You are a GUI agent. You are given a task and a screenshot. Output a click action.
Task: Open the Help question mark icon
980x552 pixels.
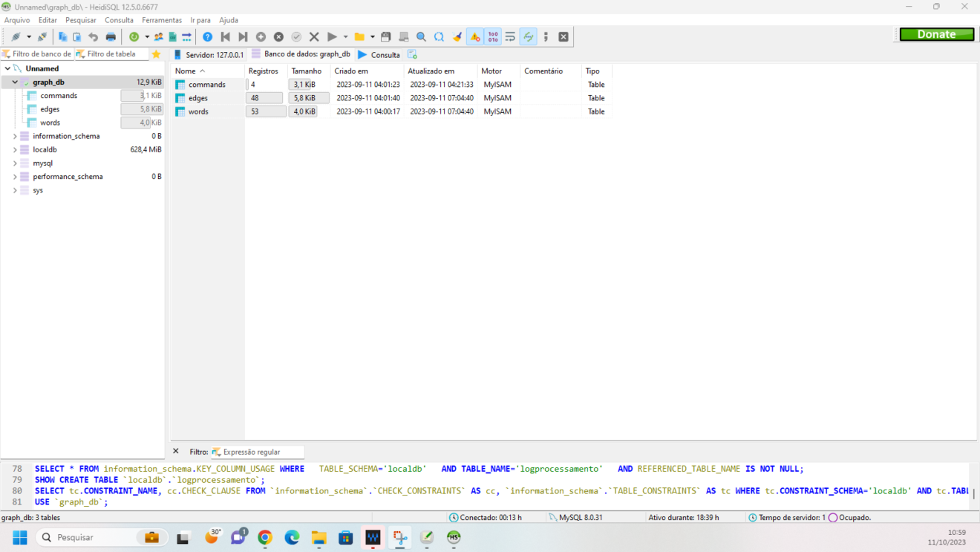(x=207, y=36)
